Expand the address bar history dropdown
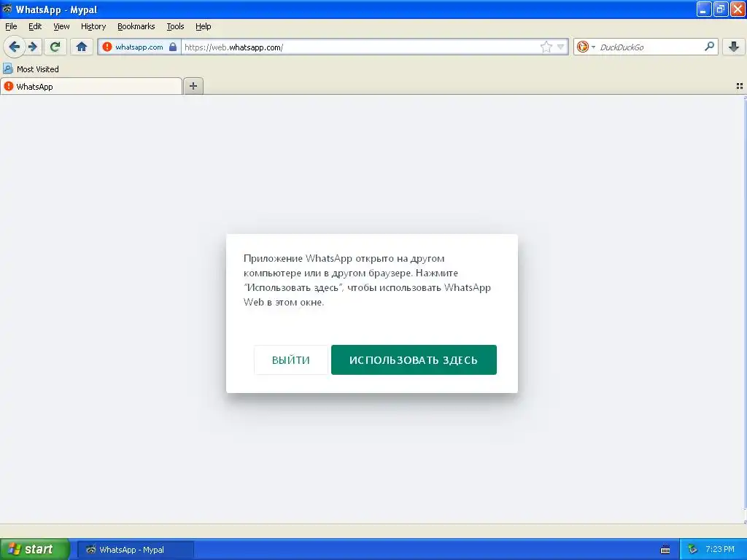 [x=561, y=47]
